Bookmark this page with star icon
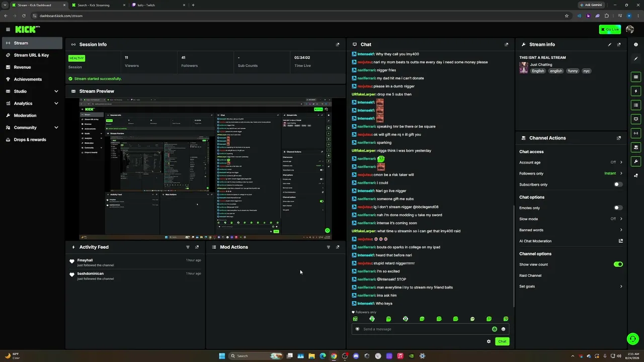 567,16
